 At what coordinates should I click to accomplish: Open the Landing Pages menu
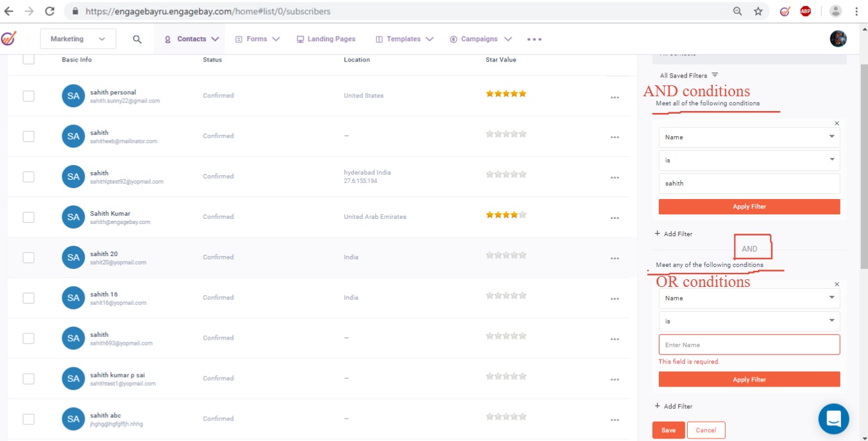(x=326, y=39)
